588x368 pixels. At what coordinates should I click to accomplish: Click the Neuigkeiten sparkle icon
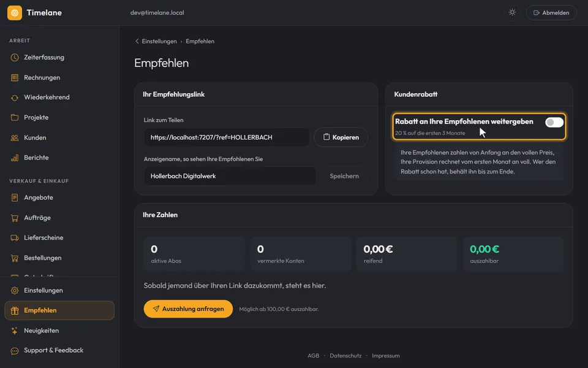(x=15, y=331)
